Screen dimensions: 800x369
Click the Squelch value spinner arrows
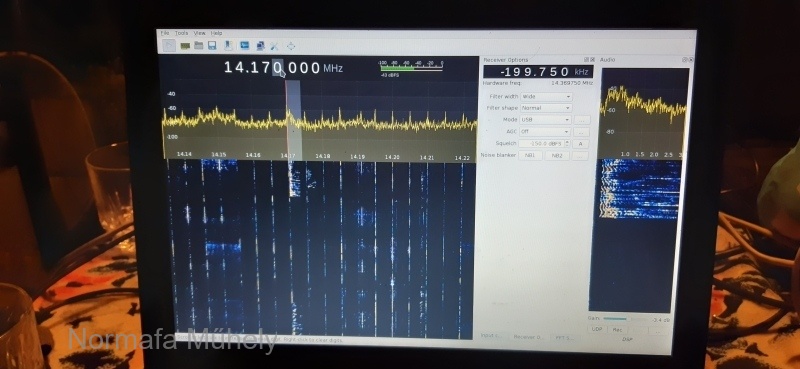tap(567, 144)
